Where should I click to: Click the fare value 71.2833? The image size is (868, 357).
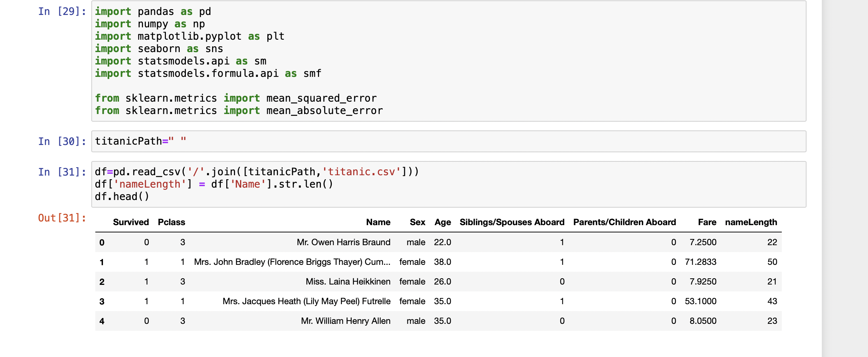(x=700, y=262)
